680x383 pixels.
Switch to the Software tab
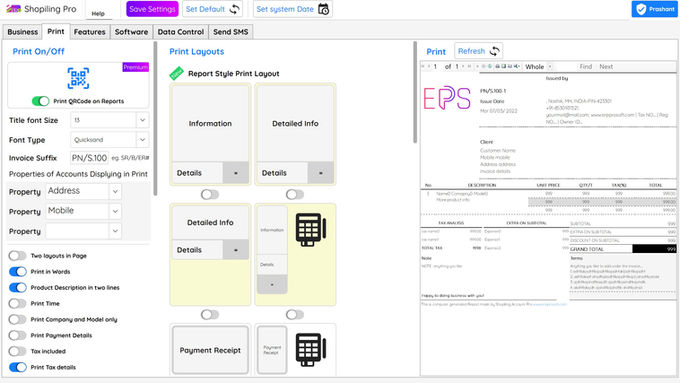pos(131,32)
